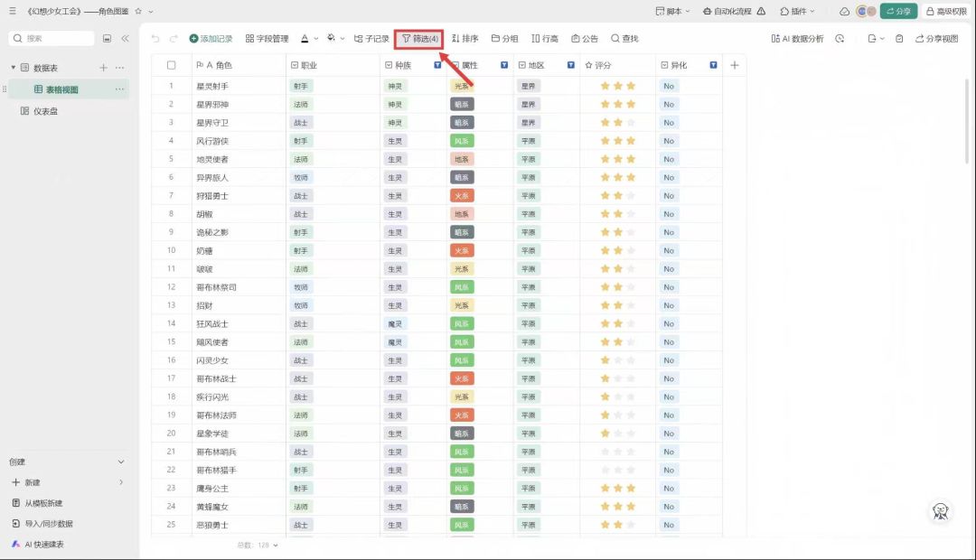Tick the select-all header checkbox
This screenshot has height=560, width=976.
click(x=171, y=65)
